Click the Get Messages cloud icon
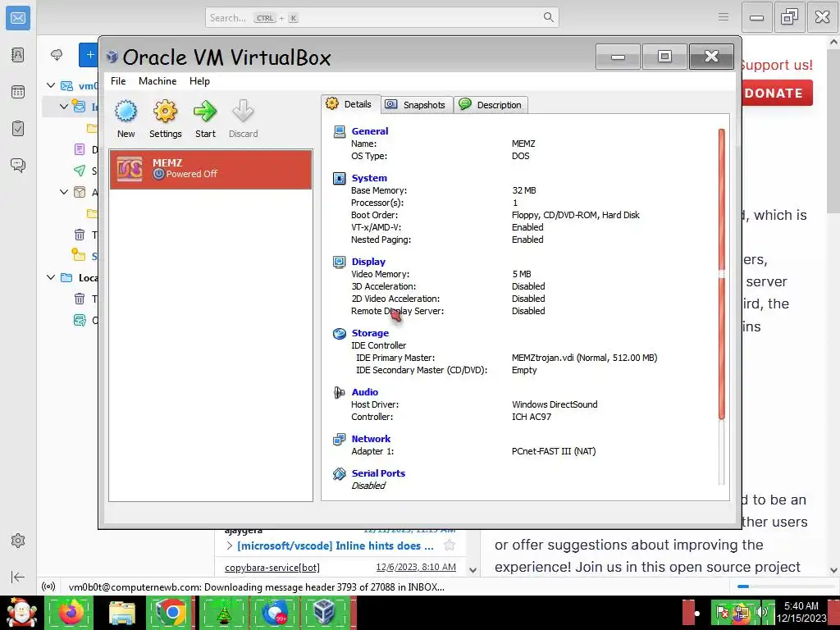The width and height of the screenshot is (840, 630). pyautogui.click(x=57, y=55)
